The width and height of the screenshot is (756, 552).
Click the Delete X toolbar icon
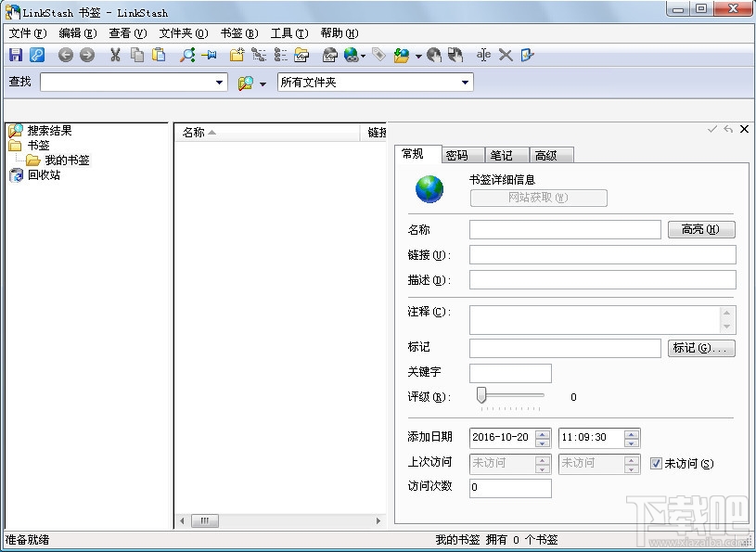pos(506,55)
